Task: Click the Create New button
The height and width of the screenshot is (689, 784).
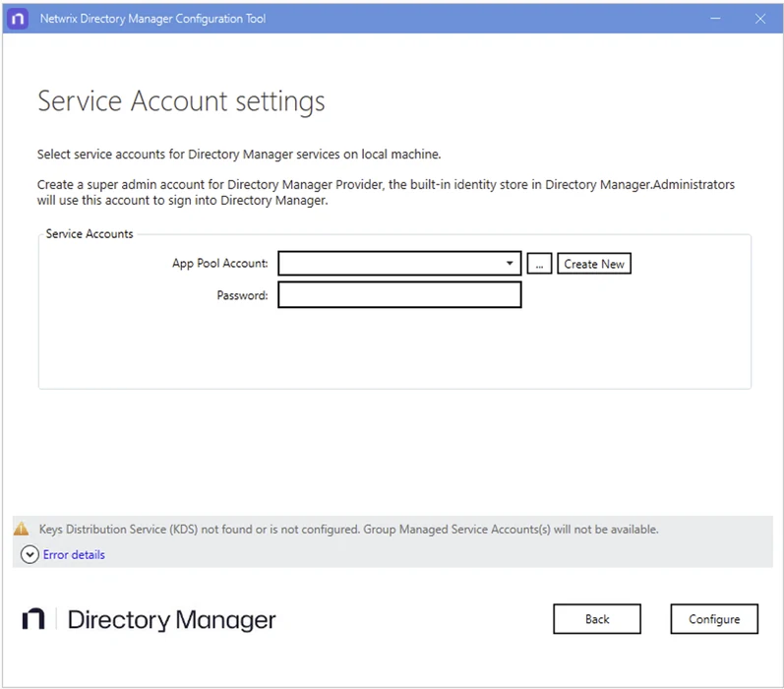Action: tap(594, 263)
